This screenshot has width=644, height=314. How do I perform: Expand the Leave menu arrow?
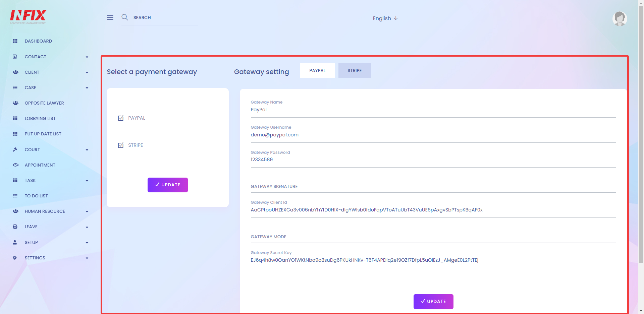click(87, 228)
